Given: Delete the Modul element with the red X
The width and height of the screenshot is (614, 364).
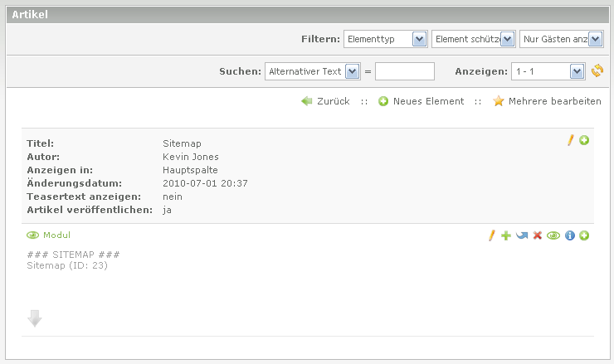Looking at the screenshot, I should [537, 235].
